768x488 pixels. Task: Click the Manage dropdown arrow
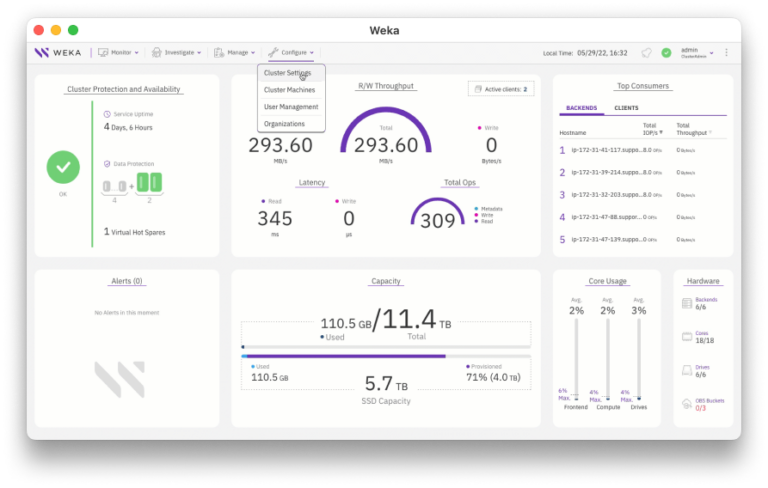pos(253,53)
